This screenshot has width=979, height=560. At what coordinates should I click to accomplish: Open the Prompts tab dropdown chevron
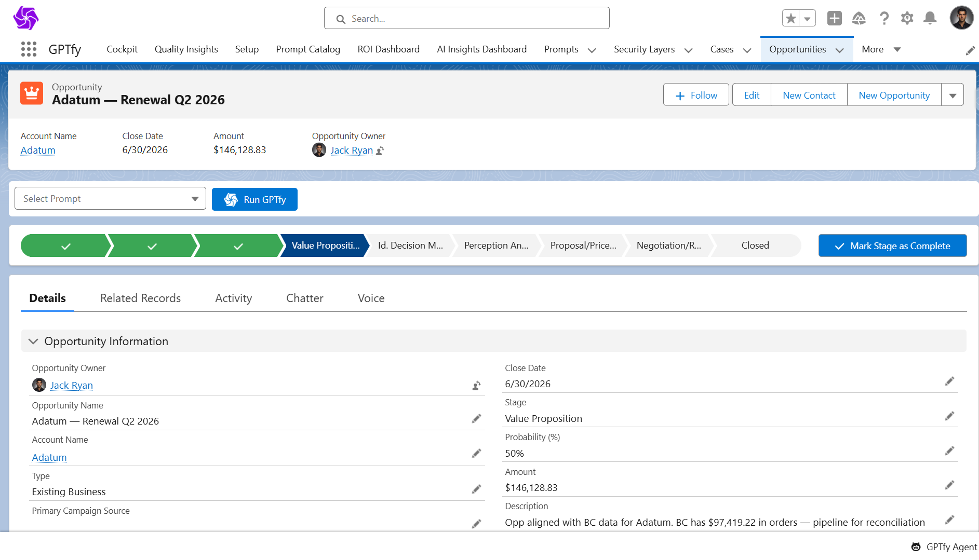[592, 50]
